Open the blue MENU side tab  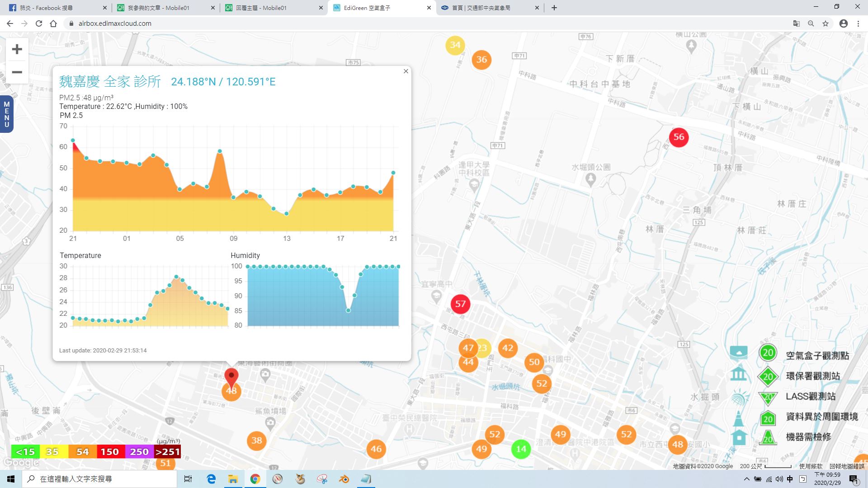(x=6, y=114)
